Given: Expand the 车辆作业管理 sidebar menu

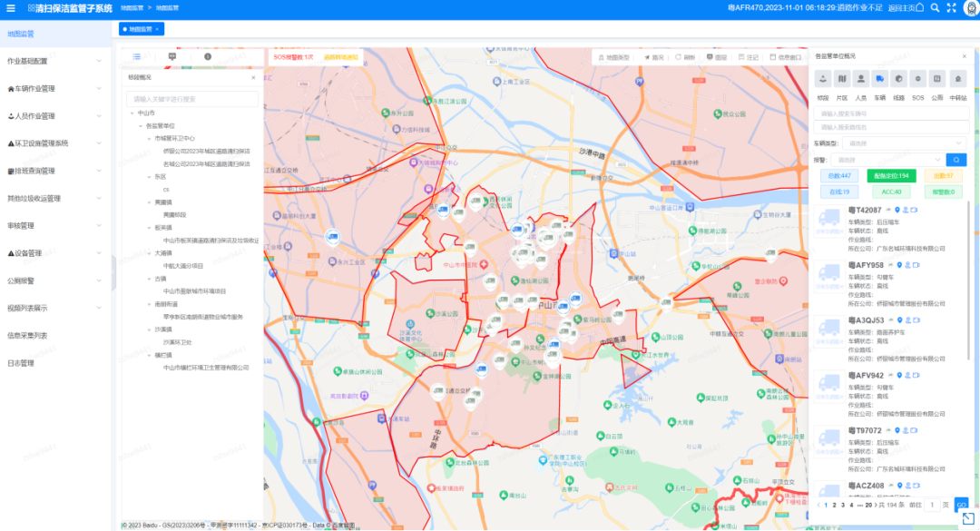Looking at the screenshot, I should point(54,89).
